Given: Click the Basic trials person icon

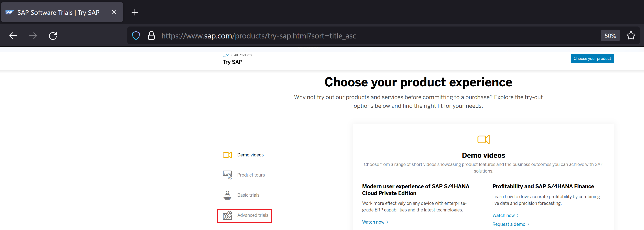Looking at the screenshot, I should pos(227,195).
